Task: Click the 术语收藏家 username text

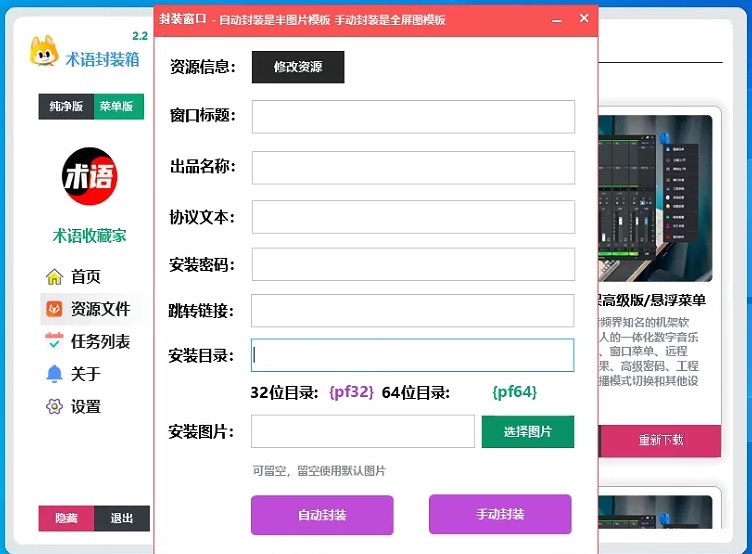Action: coord(90,236)
